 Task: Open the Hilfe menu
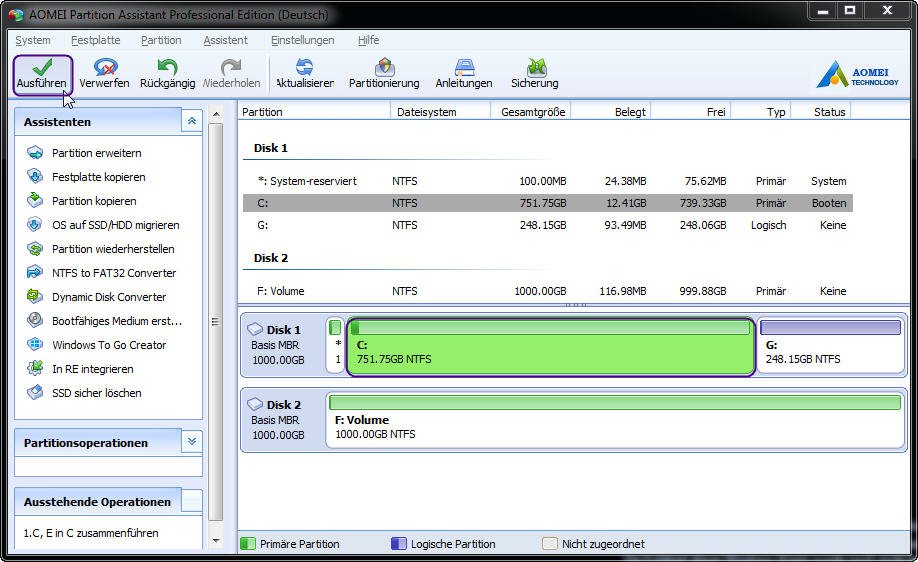[x=368, y=40]
